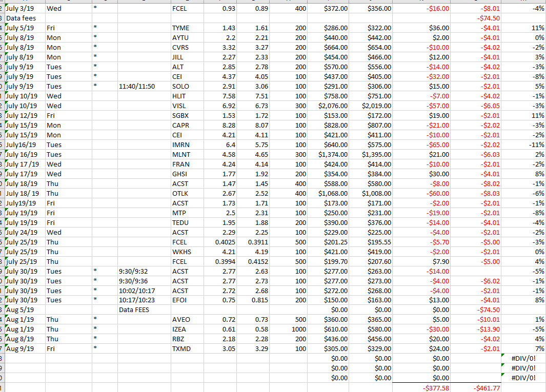Select the EFOI ticker cell

click(187, 300)
